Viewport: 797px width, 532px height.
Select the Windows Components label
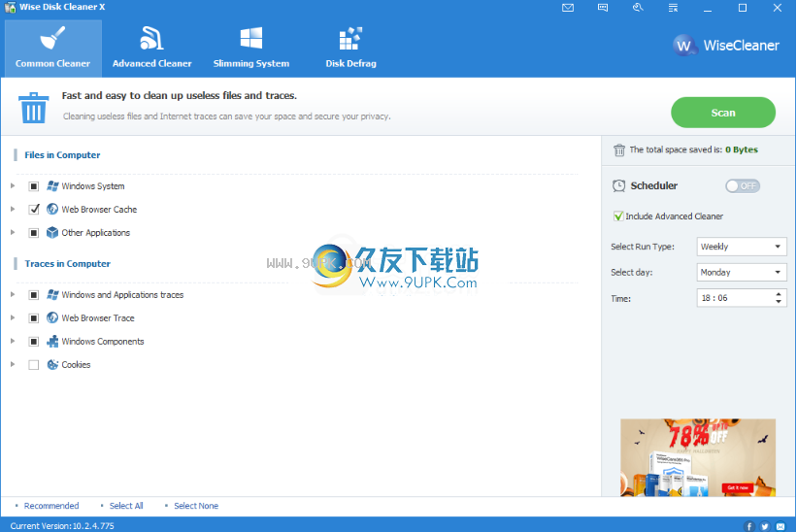(x=103, y=342)
